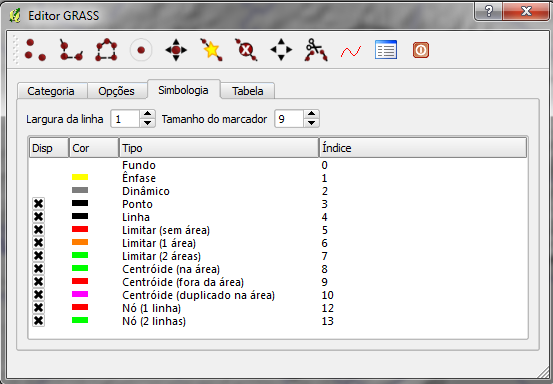
Task: Select the Add vertex star tool
Action: pos(211,50)
